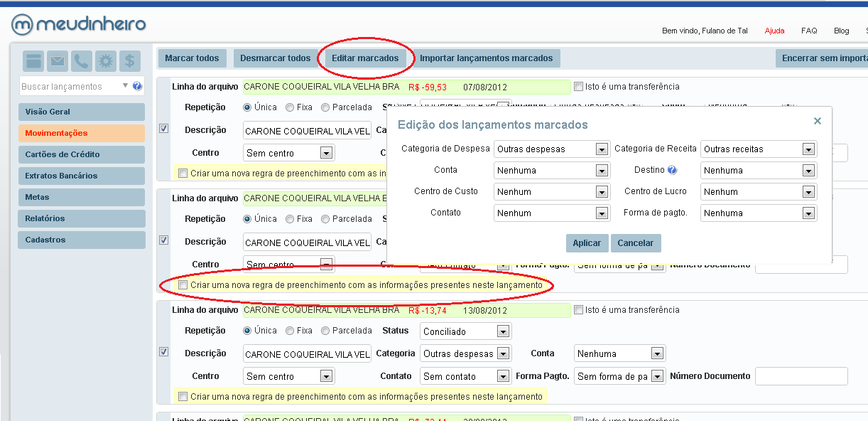
Task: Open the Forma de pagto. dropdown
Action: click(808, 213)
